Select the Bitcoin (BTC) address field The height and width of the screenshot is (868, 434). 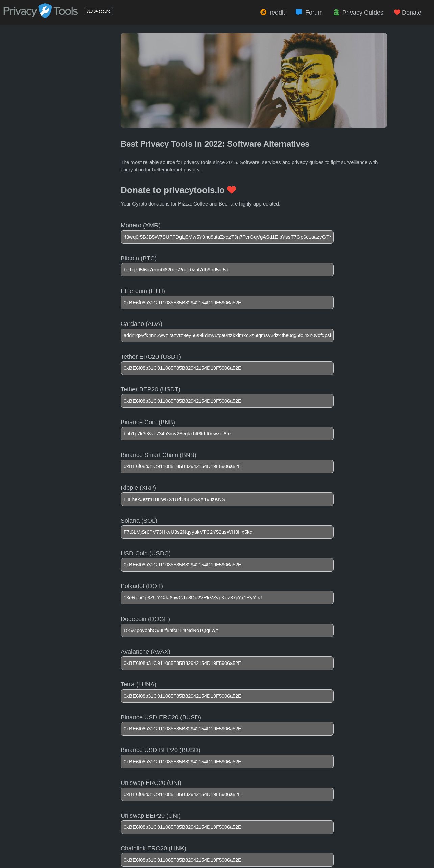[x=227, y=270]
